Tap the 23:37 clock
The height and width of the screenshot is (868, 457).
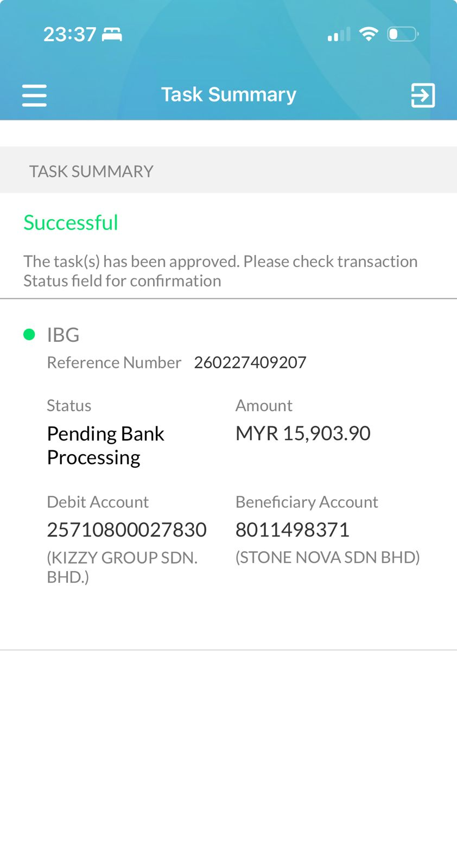(69, 35)
